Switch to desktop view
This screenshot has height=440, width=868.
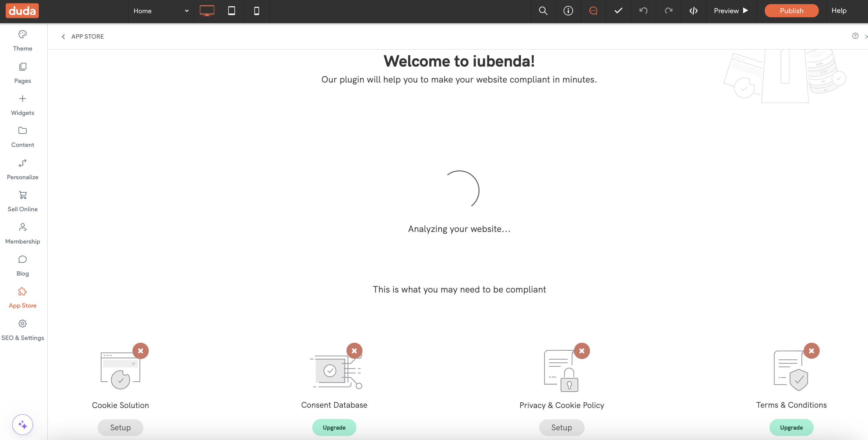(x=207, y=11)
